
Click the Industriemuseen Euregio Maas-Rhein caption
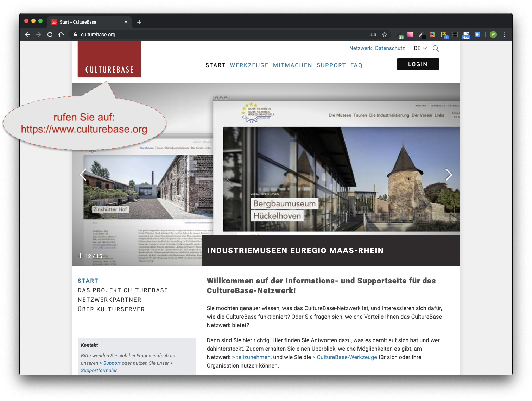pos(331,251)
